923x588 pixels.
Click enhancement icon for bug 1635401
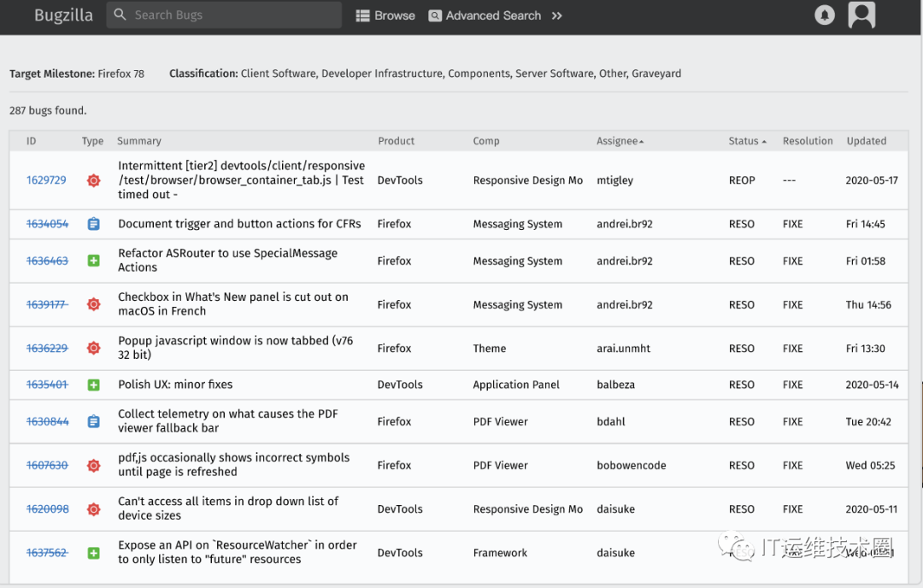pyautogui.click(x=94, y=385)
